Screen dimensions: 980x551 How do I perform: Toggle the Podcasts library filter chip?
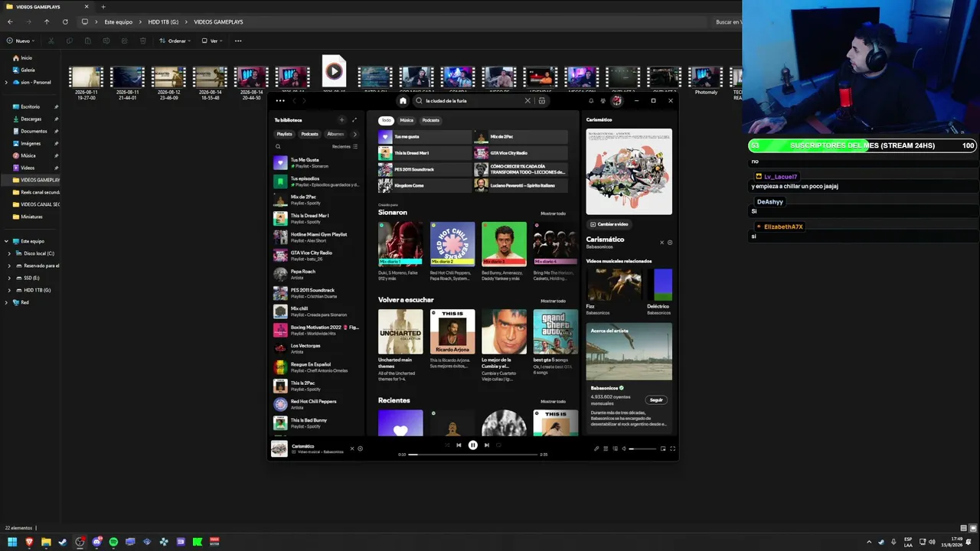[310, 134]
